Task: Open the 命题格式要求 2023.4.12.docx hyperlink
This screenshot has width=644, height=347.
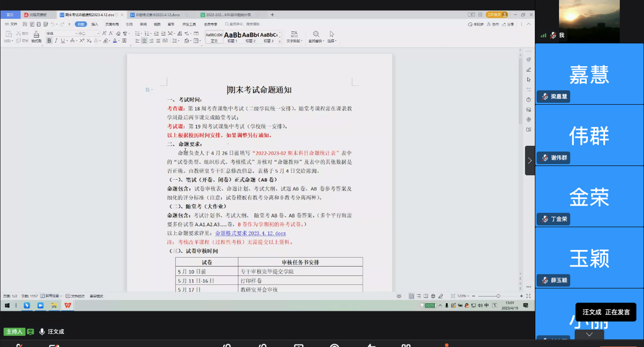Action: point(250,233)
